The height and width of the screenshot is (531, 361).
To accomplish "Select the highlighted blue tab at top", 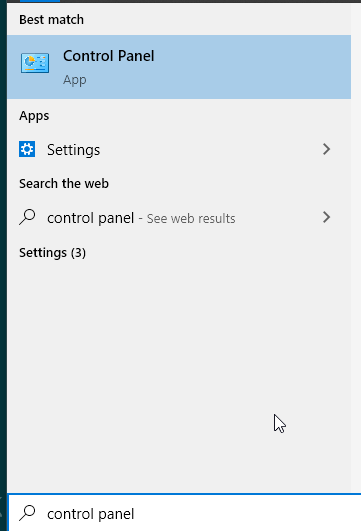I will pos(40,1).
